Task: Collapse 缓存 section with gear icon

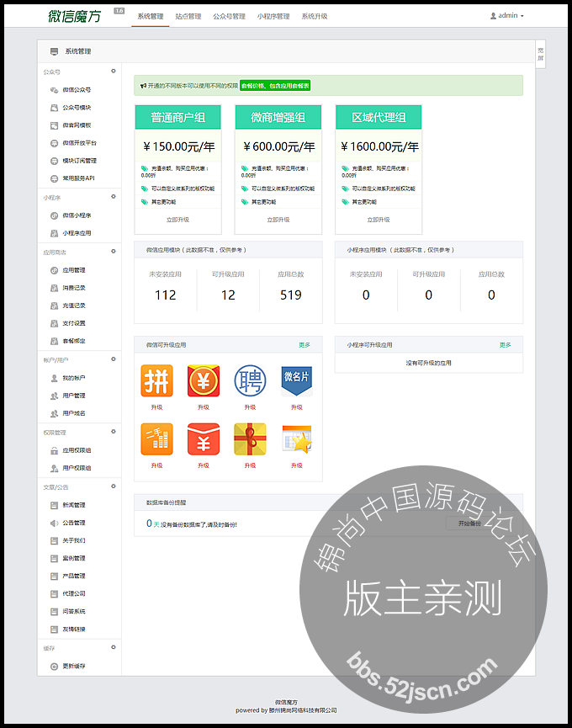Action: pos(114,647)
